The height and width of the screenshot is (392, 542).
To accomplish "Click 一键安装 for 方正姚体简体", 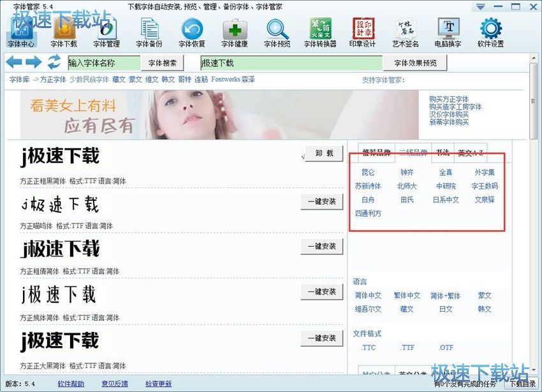I will point(322,292).
